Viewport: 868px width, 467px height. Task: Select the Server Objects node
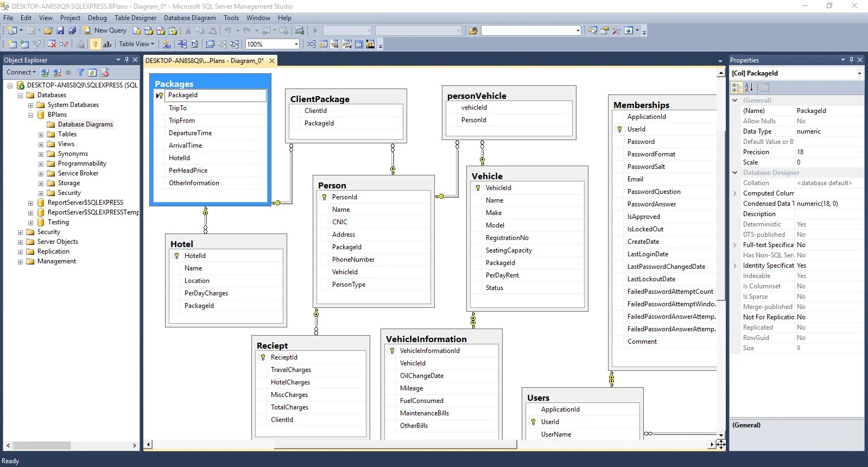pyautogui.click(x=58, y=242)
